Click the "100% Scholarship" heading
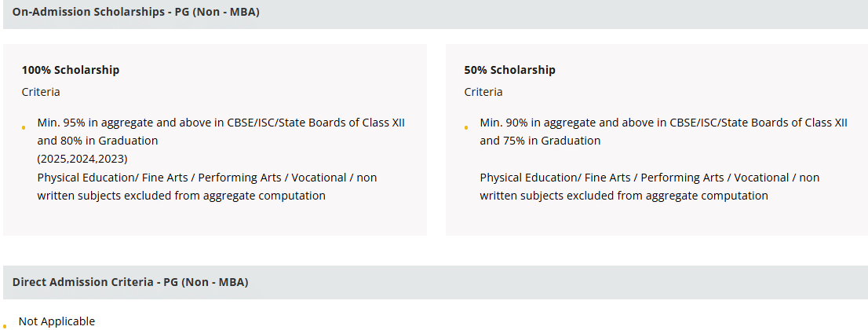 [x=71, y=70]
